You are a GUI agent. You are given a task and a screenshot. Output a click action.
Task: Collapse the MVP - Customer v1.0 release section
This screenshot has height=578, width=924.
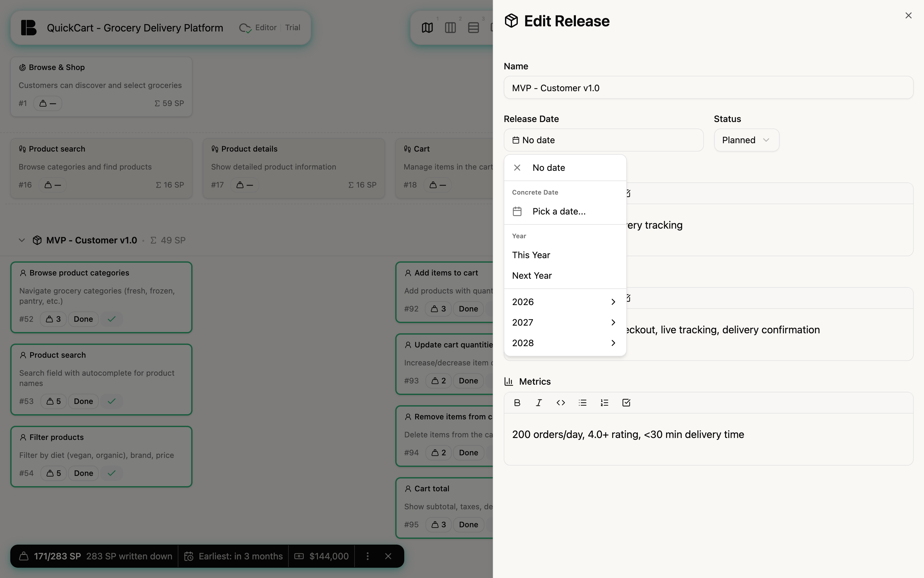pos(22,240)
